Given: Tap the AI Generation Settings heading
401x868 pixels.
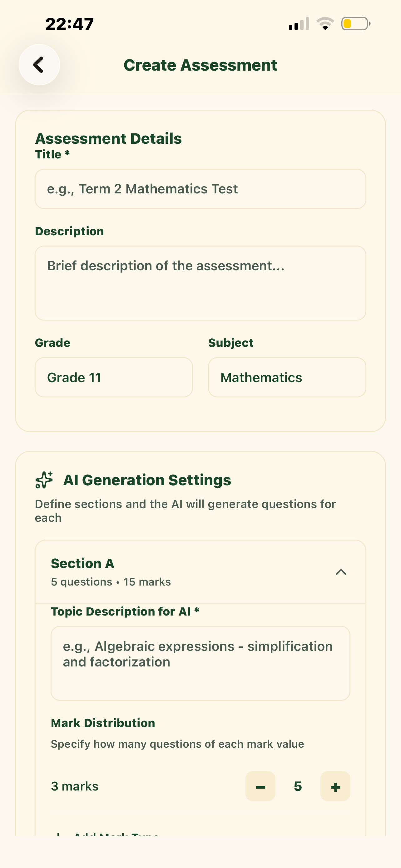Looking at the screenshot, I should [x=147, y=480].
